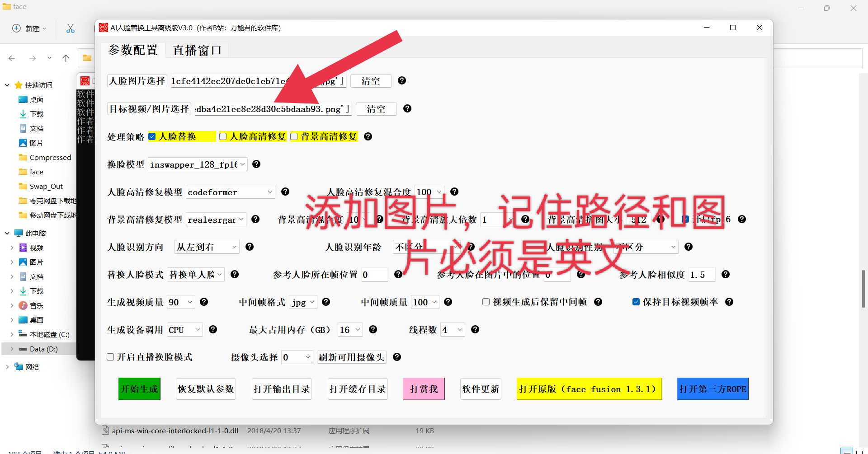Open 人脸识别方向 从左到右 dropdown
Image resolution: width=868 pixels, height=454 pixels.
(x=207, y=247)
